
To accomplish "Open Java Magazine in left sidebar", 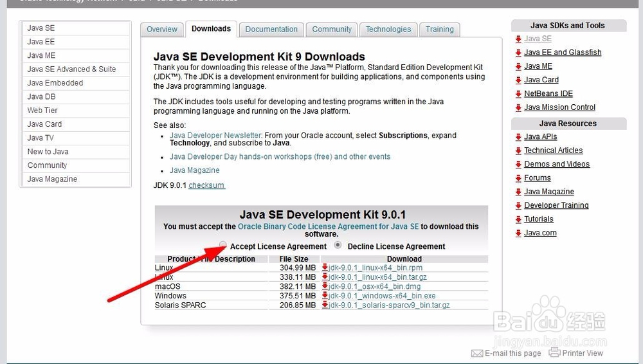I will 76,179.
